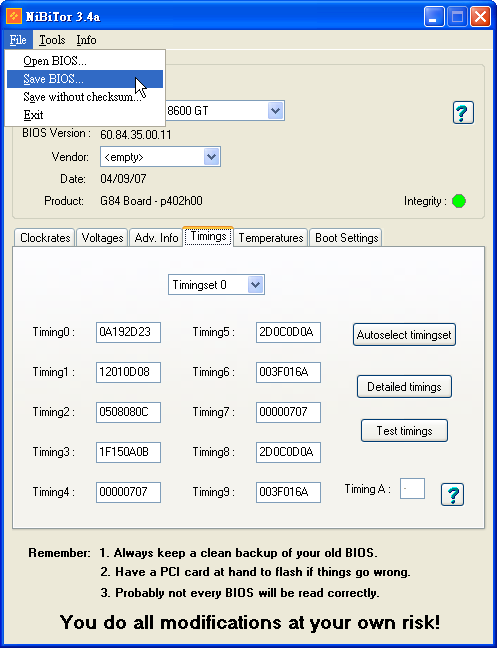The height and width of the screenshot is (648, 497).
Task: Click the Timing0 field with 0A192D23
Action: (128, 332)
